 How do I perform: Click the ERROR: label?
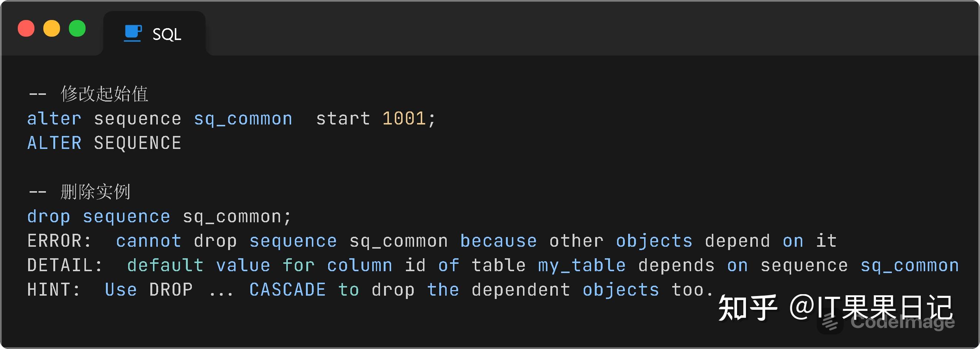tap(59, 241)
